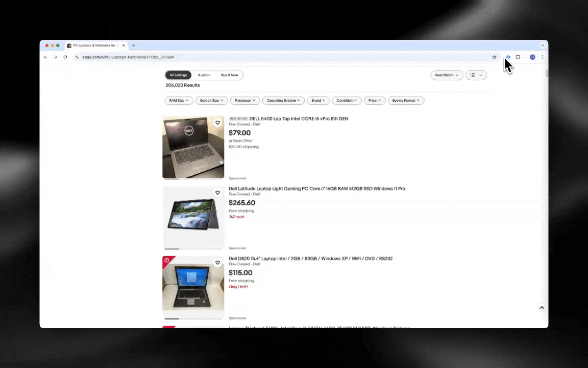
Task: Click "Pre-Owned · Dell" under the Dell Latitude title
Action: [244, 194]
